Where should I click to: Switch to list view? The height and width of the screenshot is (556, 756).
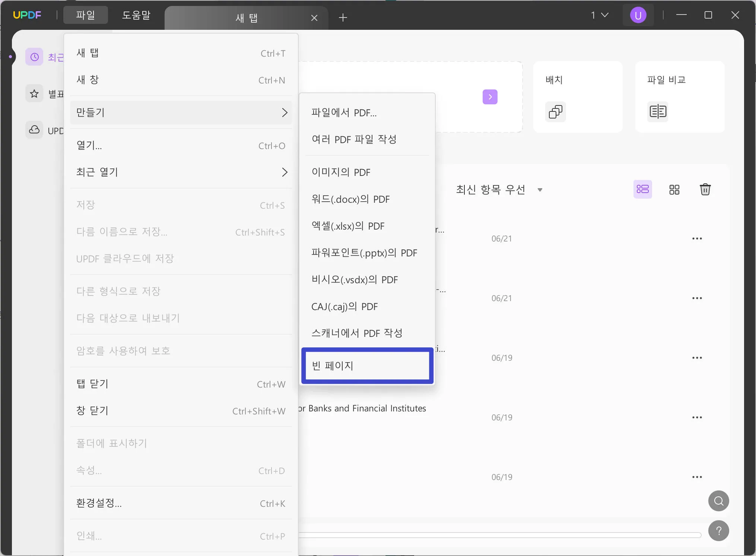click(642, 189)
